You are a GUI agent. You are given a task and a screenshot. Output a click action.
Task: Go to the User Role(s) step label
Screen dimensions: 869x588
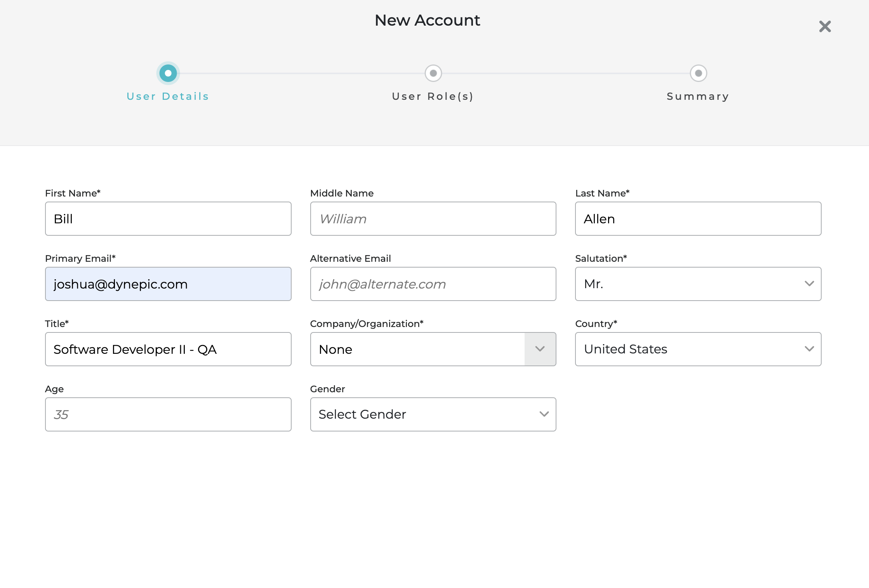click(433, 96)
